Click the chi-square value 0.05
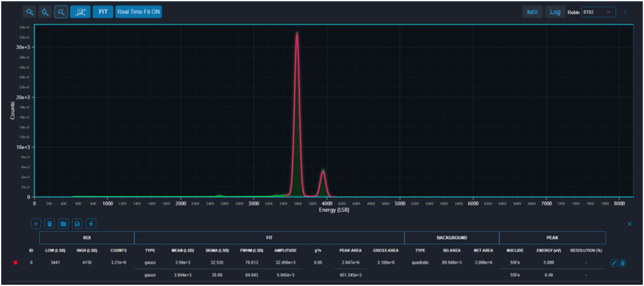The image size is (644, 286). [318, 262]
